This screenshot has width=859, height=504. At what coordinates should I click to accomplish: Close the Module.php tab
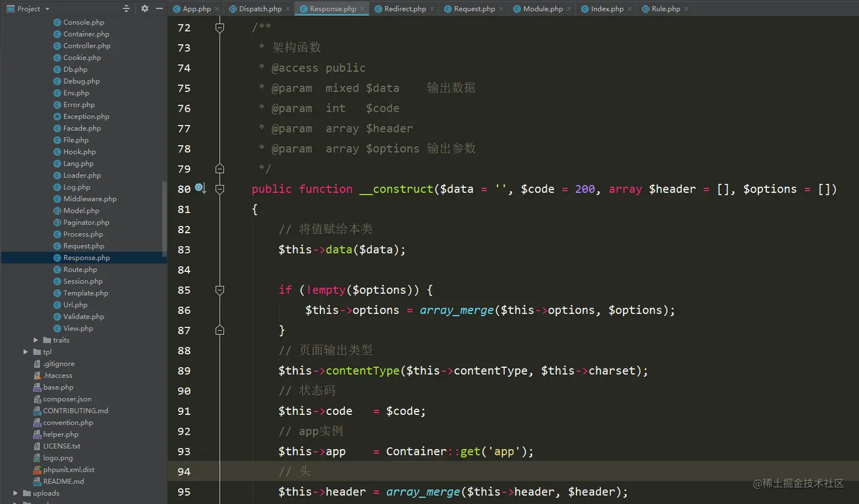point(569,9)
